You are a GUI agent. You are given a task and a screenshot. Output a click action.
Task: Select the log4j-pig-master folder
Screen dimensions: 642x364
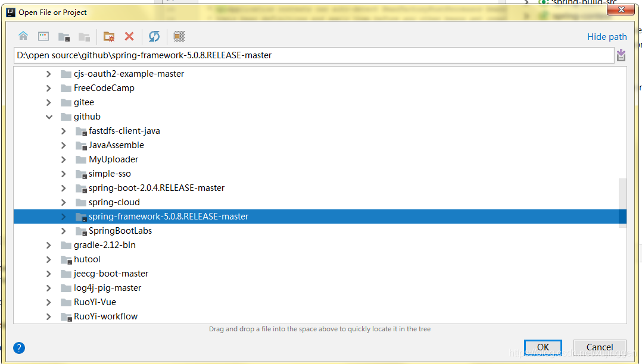107,288
